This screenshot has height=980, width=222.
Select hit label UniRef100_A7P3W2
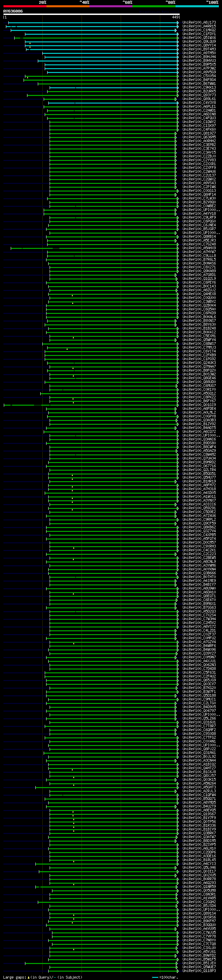click(x=199, y=68)
